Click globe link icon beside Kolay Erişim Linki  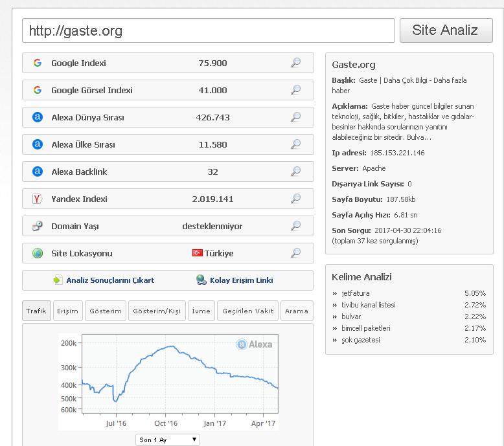point(201,280)
